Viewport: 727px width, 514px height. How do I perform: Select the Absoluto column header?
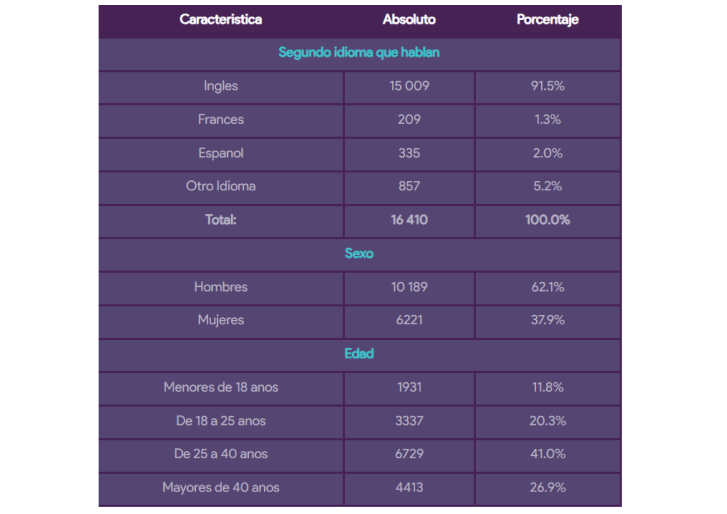(x=409, y=19)
